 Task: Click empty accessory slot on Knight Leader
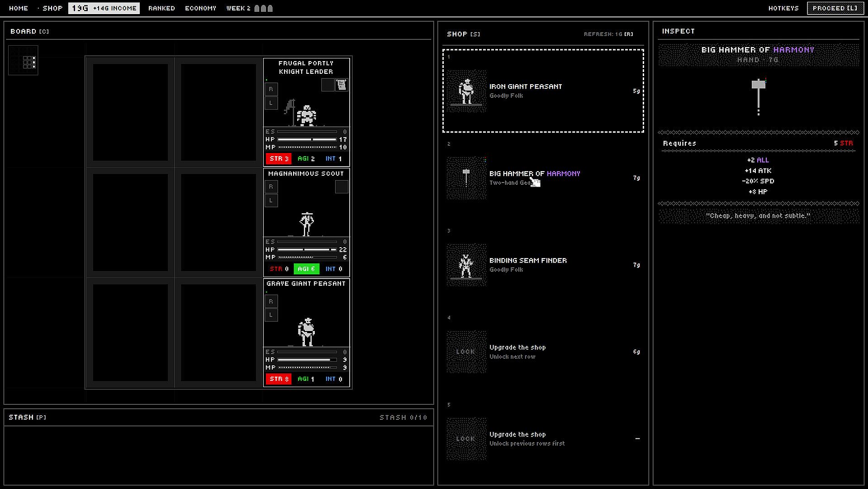pyautogui.click(x=328, y=85)
